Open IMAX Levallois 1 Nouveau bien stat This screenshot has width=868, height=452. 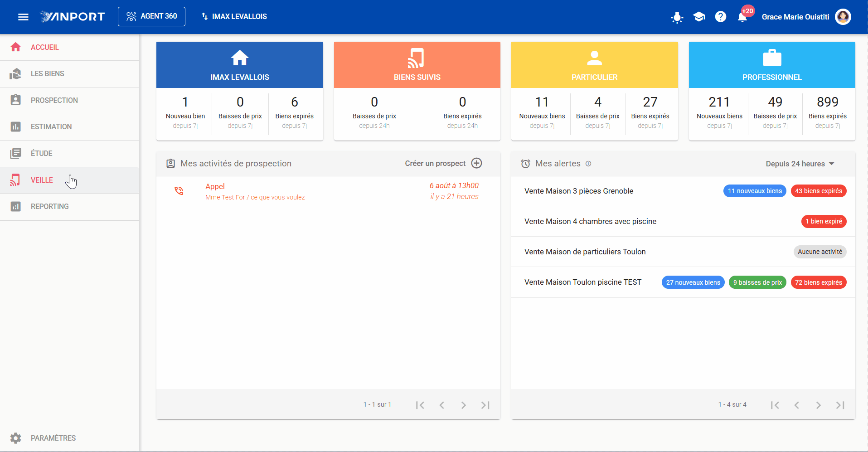185,112
